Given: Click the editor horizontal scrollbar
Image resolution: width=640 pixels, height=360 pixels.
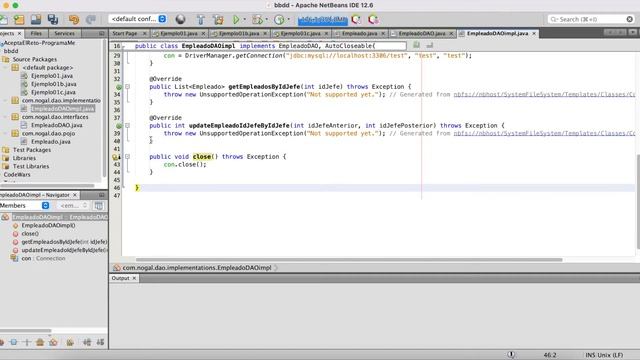Looking at the screenshot, I should click(349, 260).
